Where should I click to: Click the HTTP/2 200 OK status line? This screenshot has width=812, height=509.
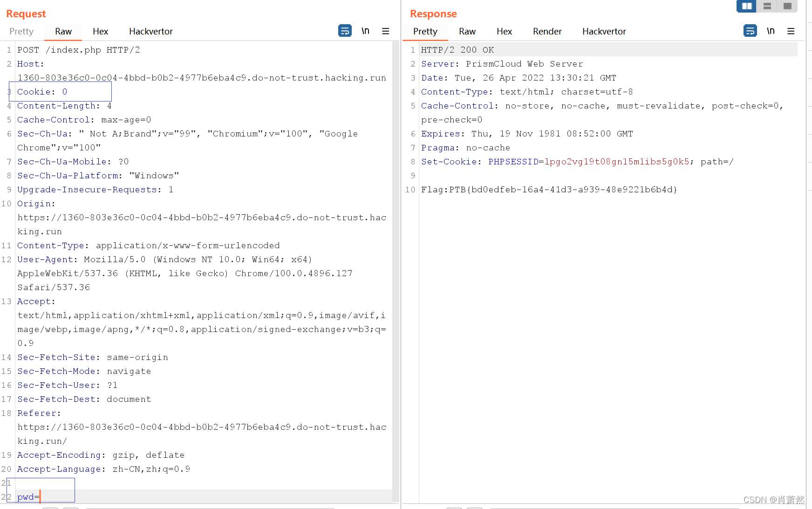(457, 50)
